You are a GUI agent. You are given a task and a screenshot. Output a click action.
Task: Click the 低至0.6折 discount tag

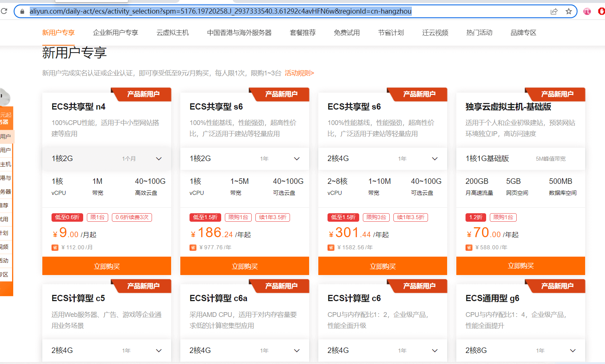coord(67,217)
